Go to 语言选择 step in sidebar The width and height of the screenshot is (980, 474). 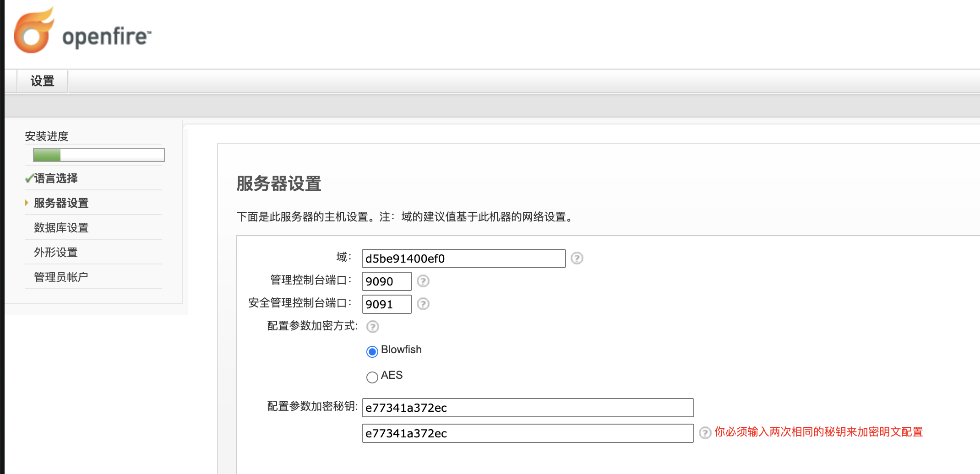56,178
